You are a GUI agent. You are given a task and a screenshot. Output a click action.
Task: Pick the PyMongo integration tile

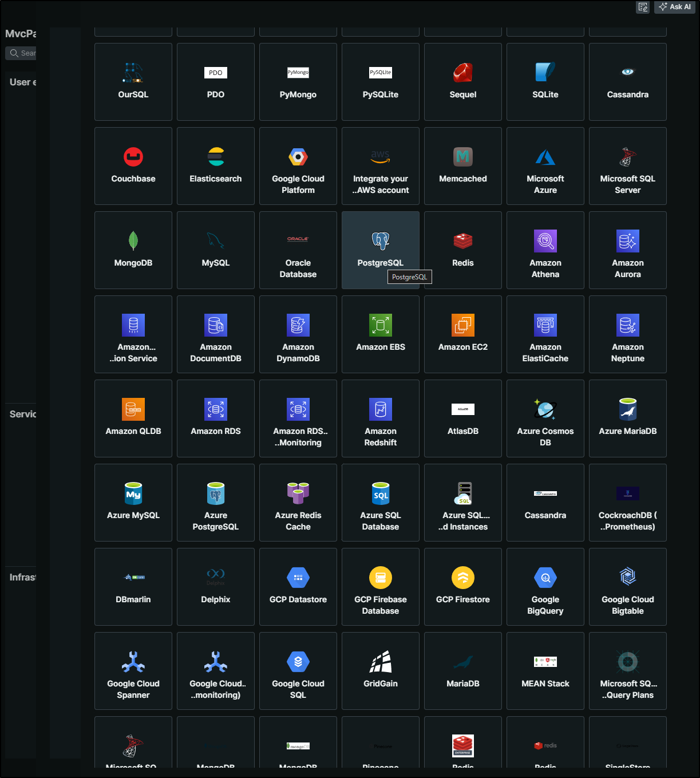point(298,82)
